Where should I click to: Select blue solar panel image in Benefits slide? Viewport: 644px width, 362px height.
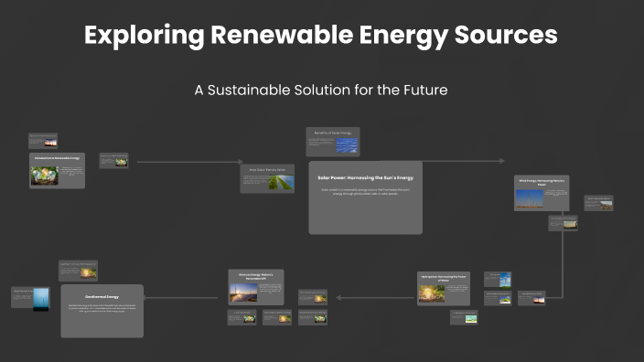347,145
